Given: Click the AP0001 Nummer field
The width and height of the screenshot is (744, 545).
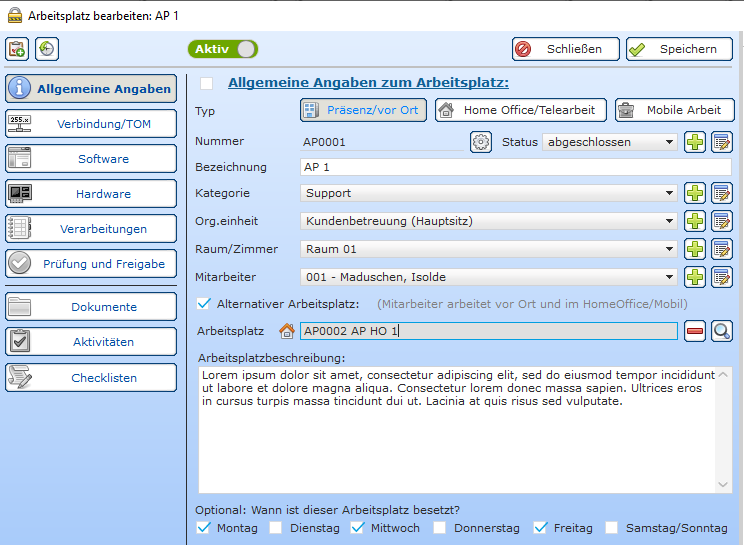Looking at the screenshot, I should [x=381, y=142].
